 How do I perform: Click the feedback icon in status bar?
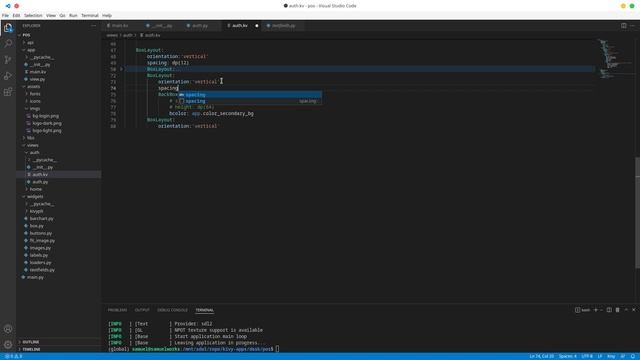coord(623,356)
